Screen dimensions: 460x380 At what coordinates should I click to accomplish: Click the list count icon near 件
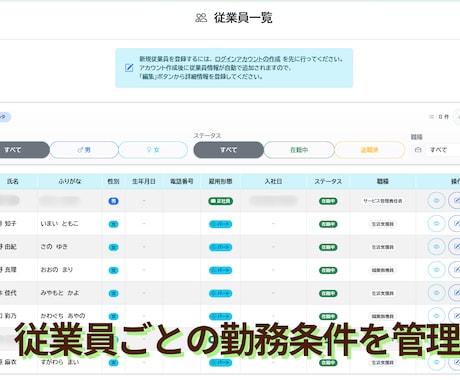431,117
